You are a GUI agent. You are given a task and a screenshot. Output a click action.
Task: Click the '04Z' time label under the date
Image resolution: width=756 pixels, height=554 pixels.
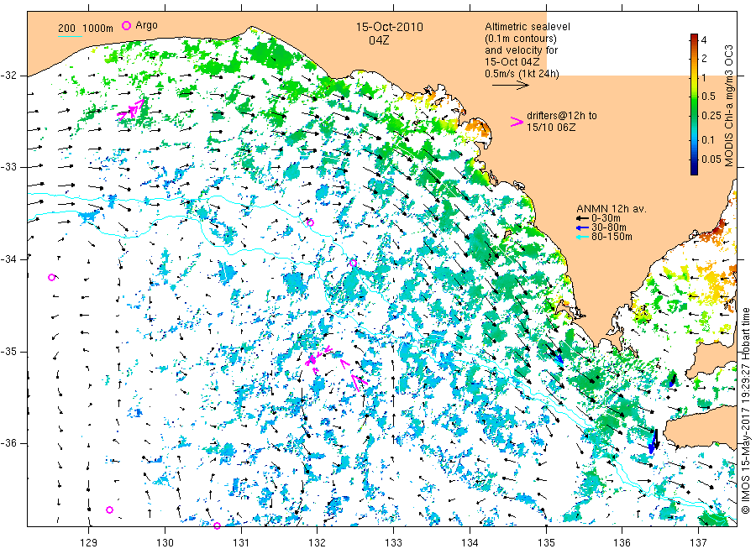click(x=379, y=40)
